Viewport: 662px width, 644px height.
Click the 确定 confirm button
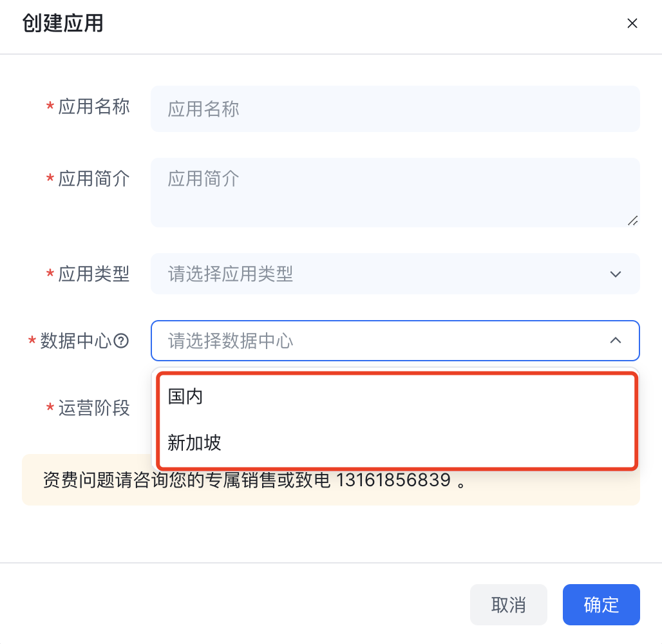click(x=601, y=605)
